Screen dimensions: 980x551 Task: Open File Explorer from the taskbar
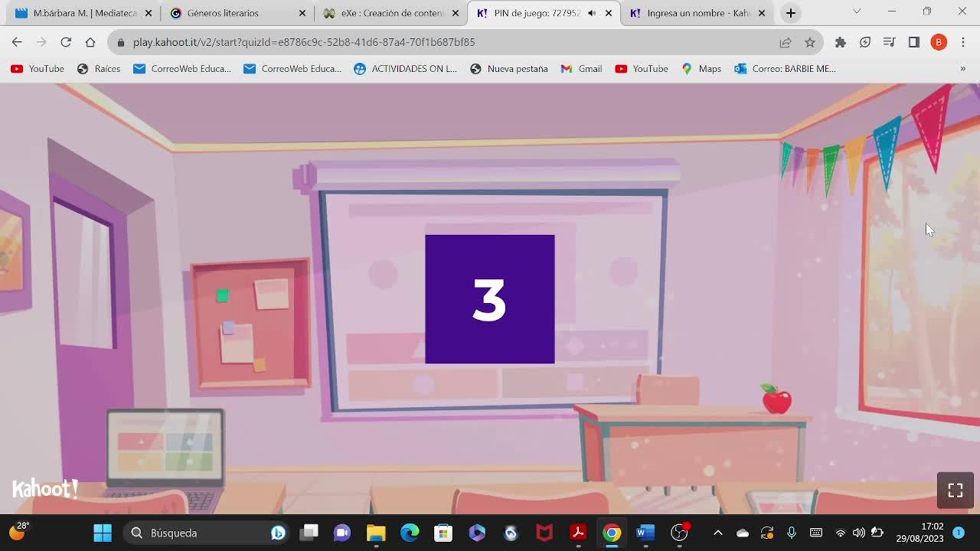(x=376, y=533)
